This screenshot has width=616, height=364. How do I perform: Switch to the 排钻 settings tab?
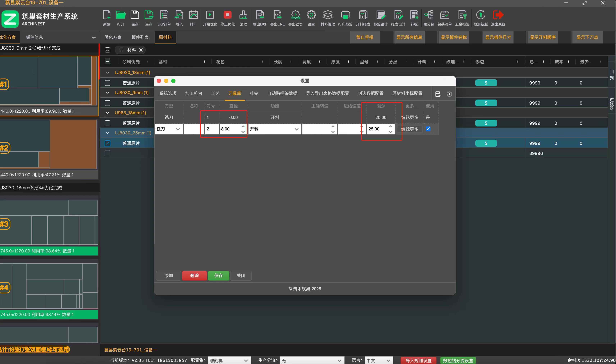coord(254,93)
